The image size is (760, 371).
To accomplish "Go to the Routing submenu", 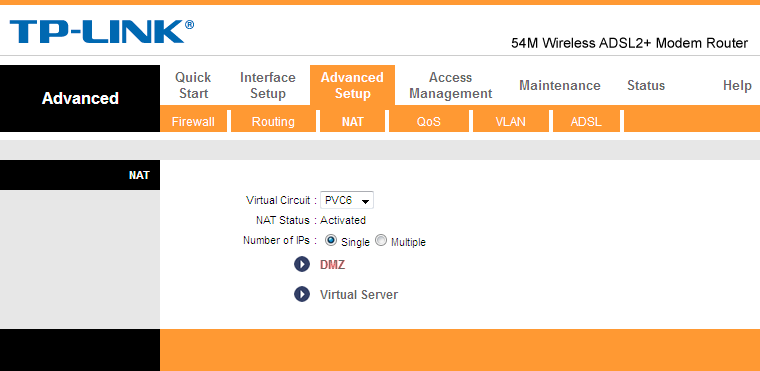I will click(273, 122).
